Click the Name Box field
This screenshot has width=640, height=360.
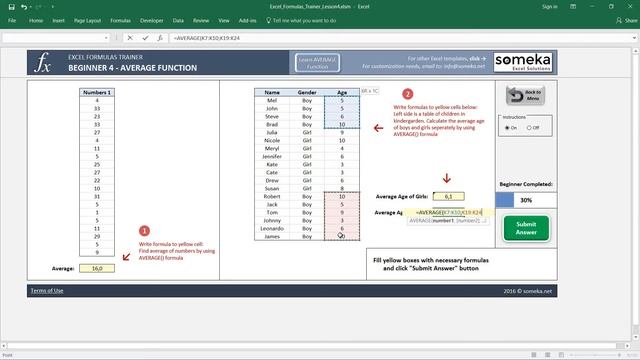(52, 38)
